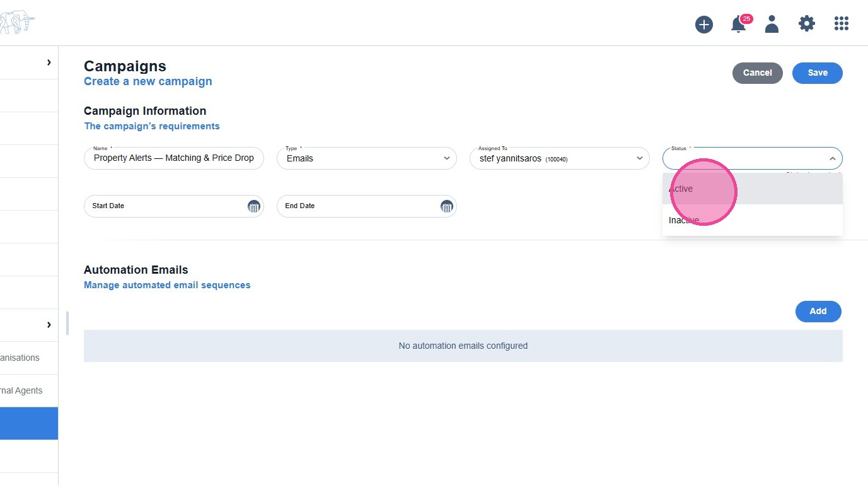
Task: Click the sidebar resize handle
Action: click(67, 323)
